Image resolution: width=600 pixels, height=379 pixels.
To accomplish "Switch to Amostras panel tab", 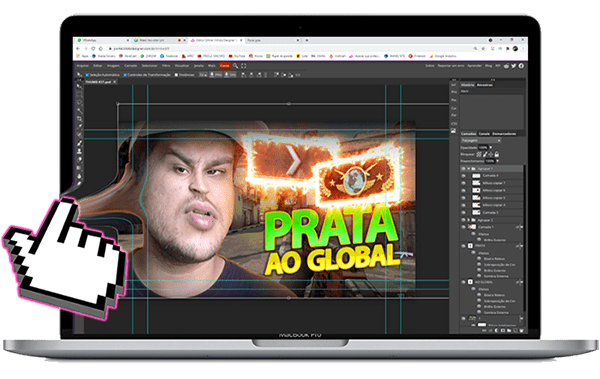I will (x=485, y=85).
